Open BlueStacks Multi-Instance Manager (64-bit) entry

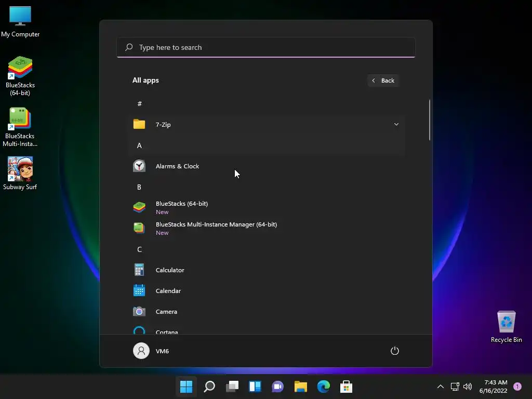point(267,229)
